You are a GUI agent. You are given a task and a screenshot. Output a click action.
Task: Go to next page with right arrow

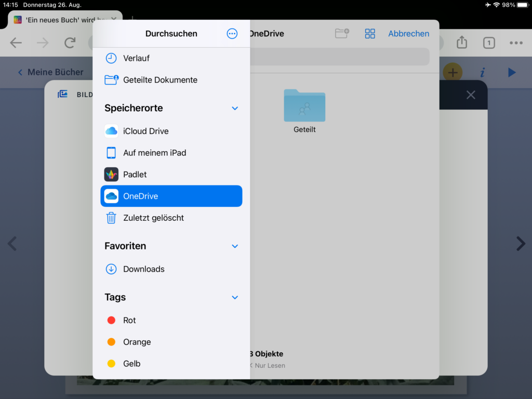coord(520,244)
